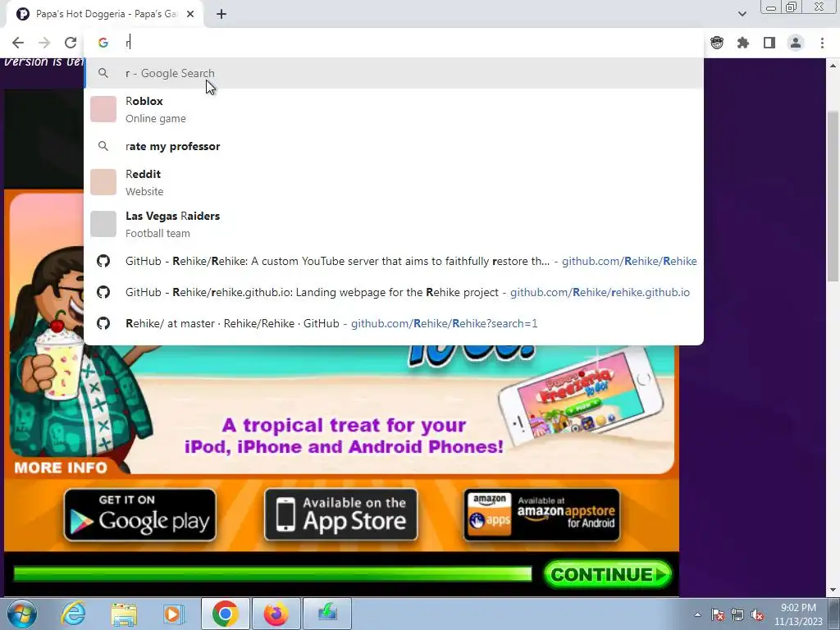The height and width of the screenshot is (630, 840).
Task: Click the Reddit suggestion thumbnail
Action: [x=103, y=182]
